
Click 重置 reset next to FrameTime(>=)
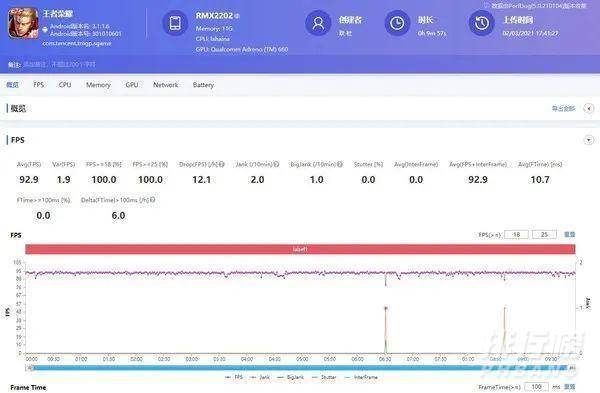570,387
